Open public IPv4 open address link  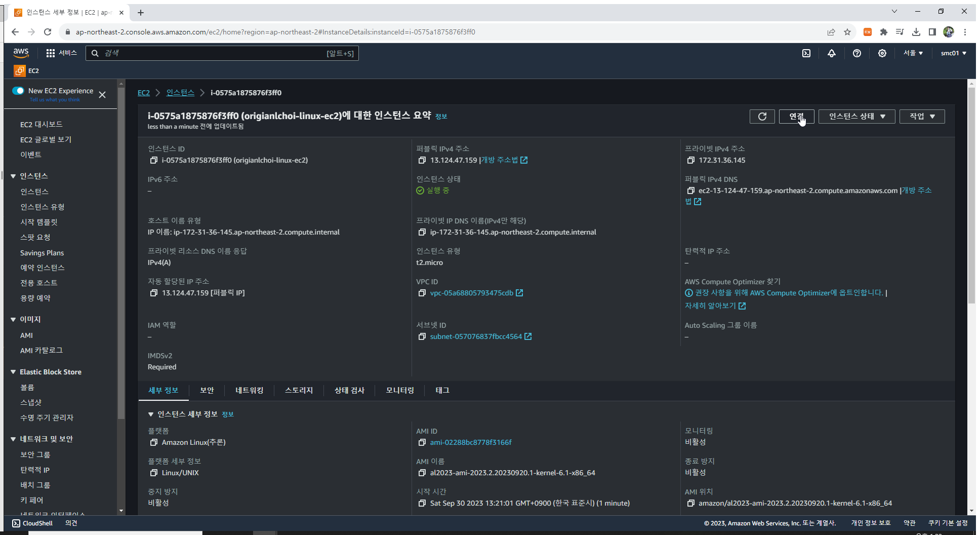(504, 160)
